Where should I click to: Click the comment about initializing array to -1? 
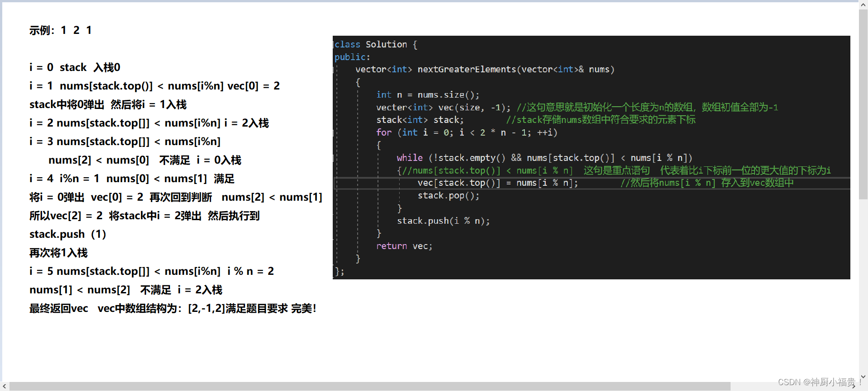[x=647, y=107]
